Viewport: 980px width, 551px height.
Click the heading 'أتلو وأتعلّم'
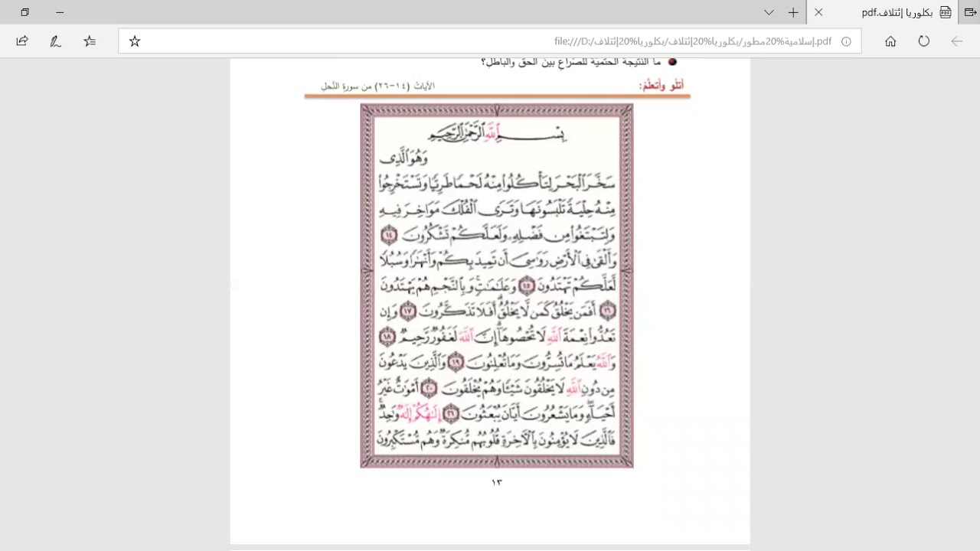(x=661, y=85)
